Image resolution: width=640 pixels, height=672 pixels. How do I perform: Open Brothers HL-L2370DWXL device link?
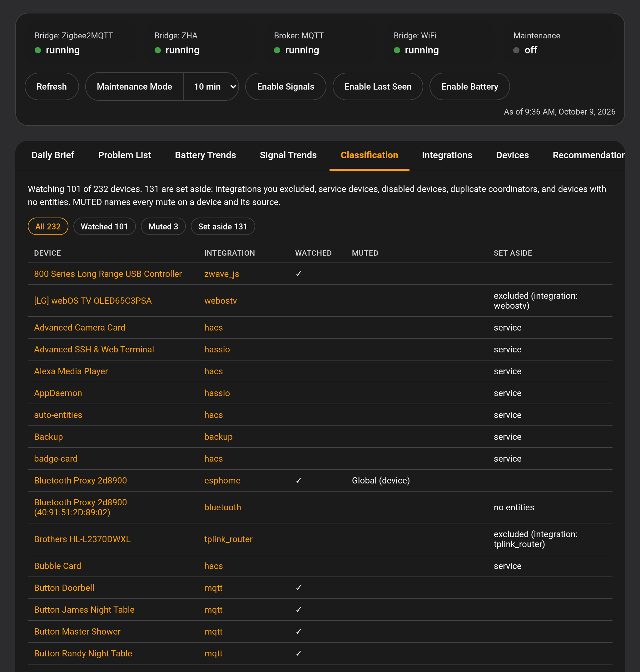(x=82, y=539)
